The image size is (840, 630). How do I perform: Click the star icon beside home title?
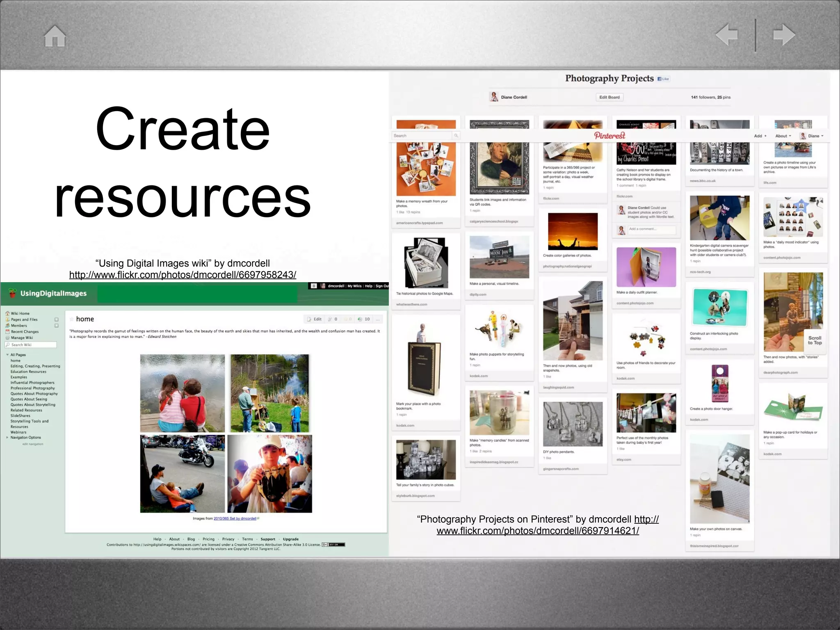point(72,319)
